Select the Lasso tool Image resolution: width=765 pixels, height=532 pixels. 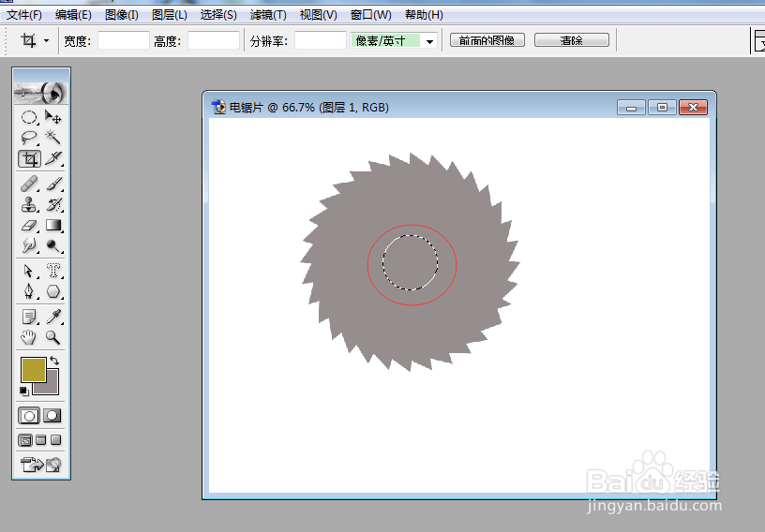(x=29, y=138)
